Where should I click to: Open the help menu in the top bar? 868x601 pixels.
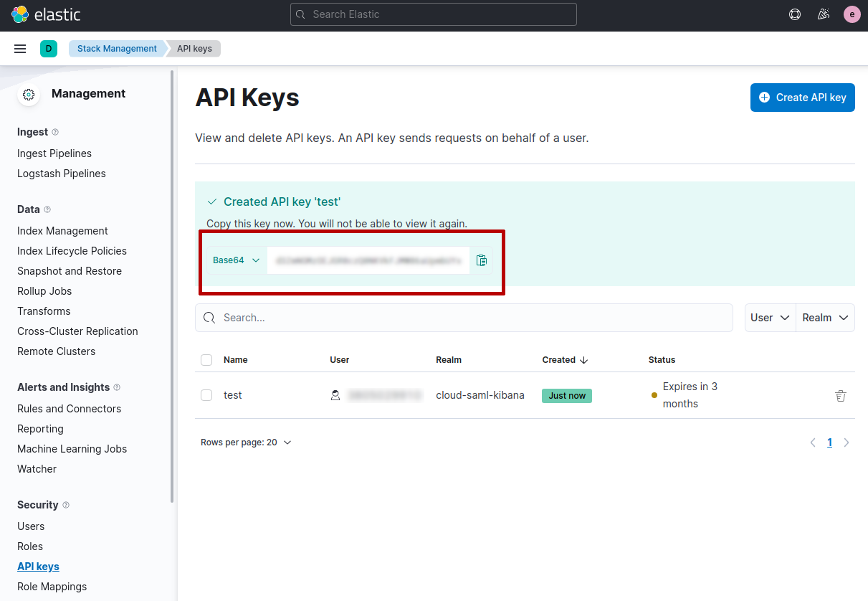coord(794,14)
